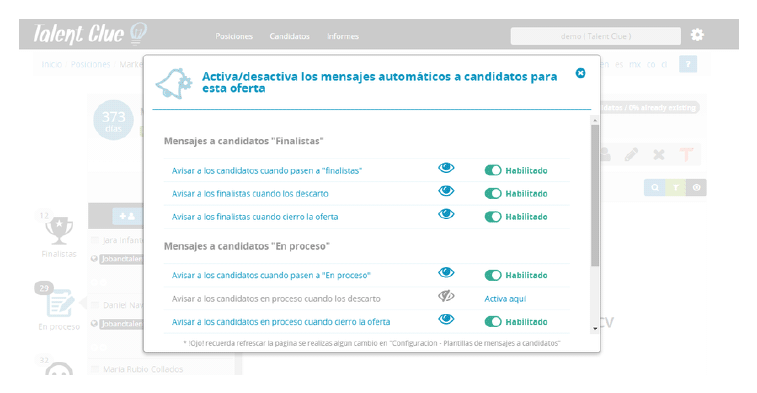This screenshot has height=393, width=757.
Task: Open the Posiciones menu
Action: pyautogui.click(x=234, y=36)
